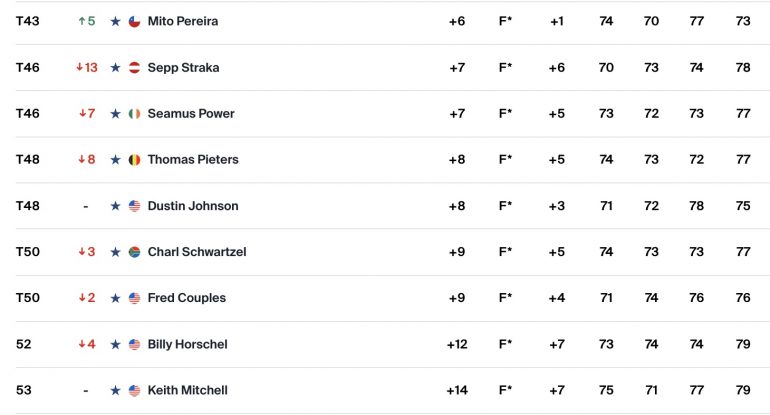770x415 pixels.
Task: Click the star icon beside Keith Mitchell
Action: point(115,390)
